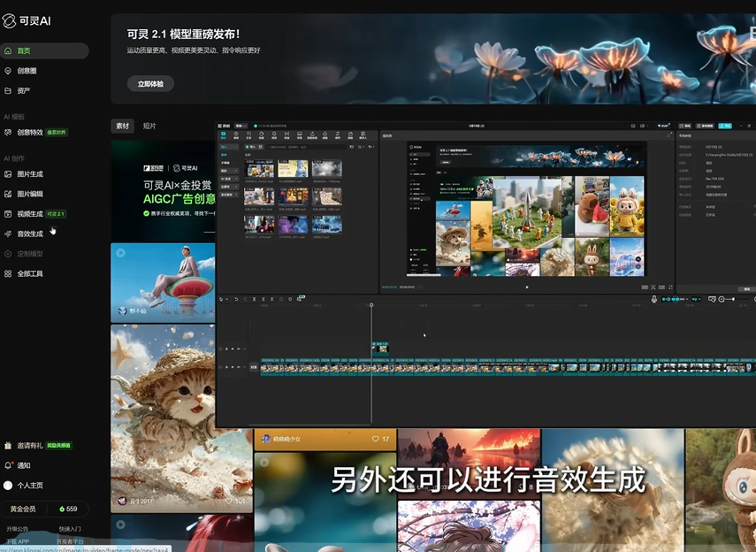
Task: Open 邀请有礼 invite rewards link
Action: pos(29,445)
